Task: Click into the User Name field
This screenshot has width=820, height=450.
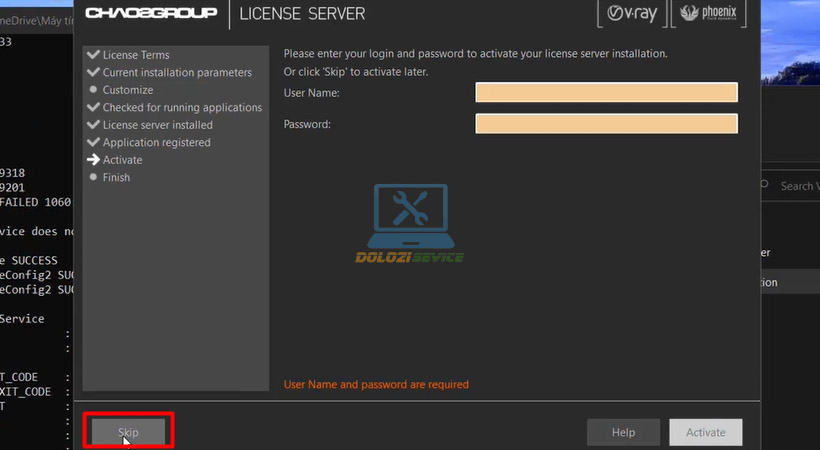Action: pyautogui.click(x=606, y=93)
